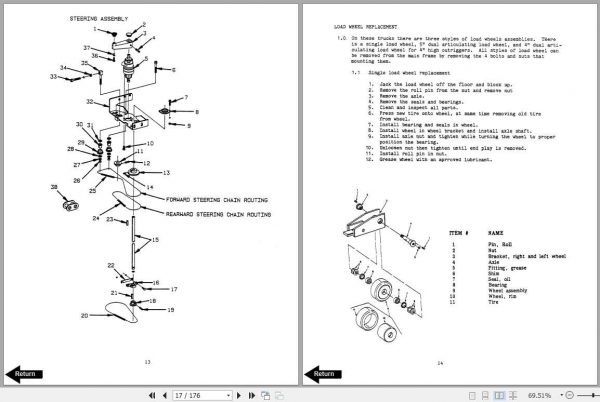Viewport: 600px width, 402px height.
Task: Click the 69.51% zoom value
Action: pyautogui.click(x=540, y=395)
